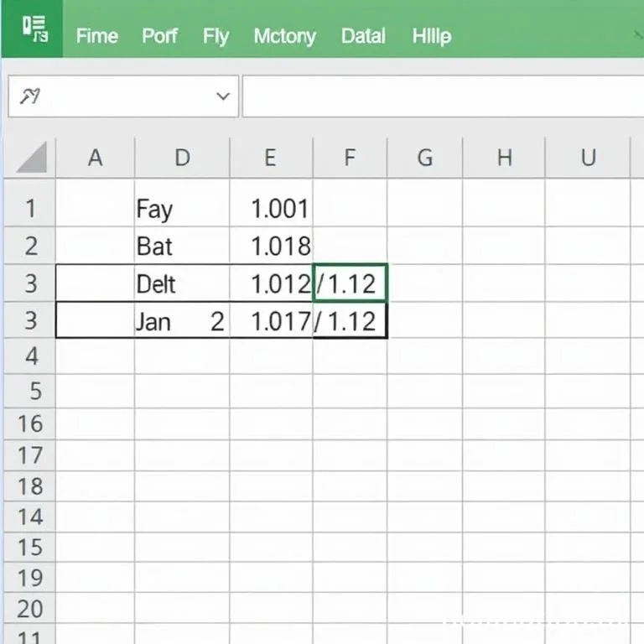Open the Hlllp menu

(x=432, y=36)
